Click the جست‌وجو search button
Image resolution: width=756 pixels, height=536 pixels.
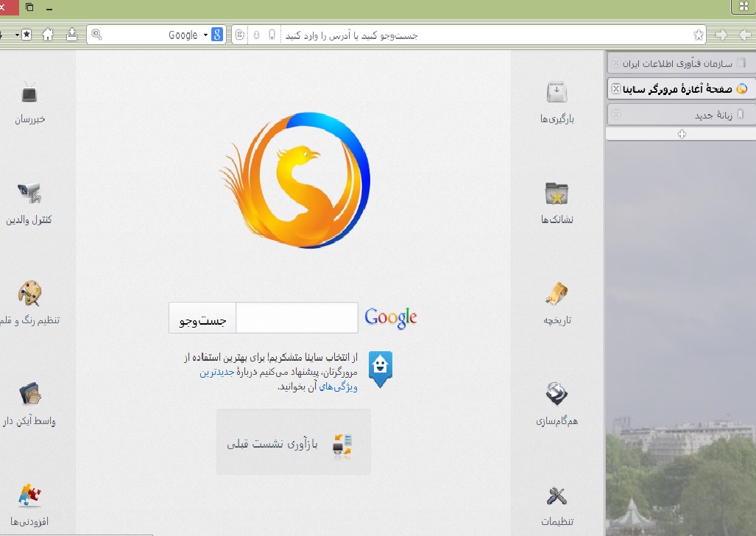coord(202,318)
